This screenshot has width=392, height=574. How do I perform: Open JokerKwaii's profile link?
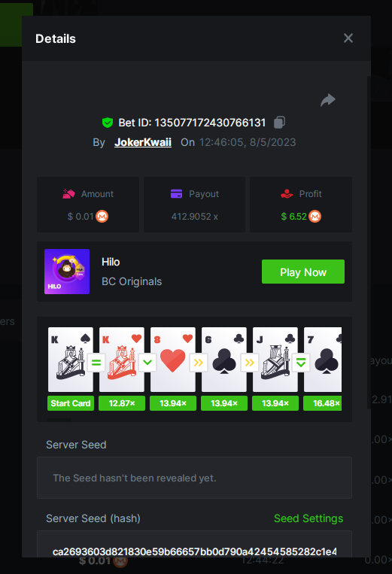coord(143,142)
